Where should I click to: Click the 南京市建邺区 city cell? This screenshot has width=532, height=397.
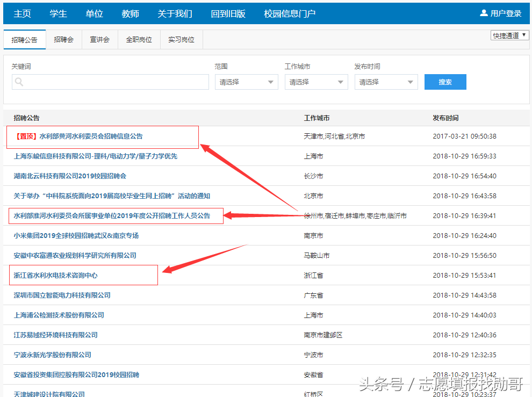tap(323, 335)
